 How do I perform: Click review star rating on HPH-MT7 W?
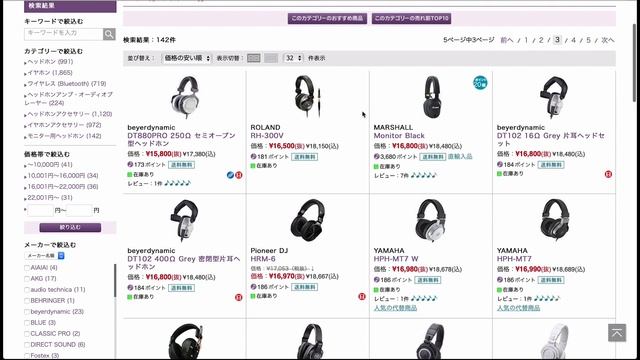(424, 298)
